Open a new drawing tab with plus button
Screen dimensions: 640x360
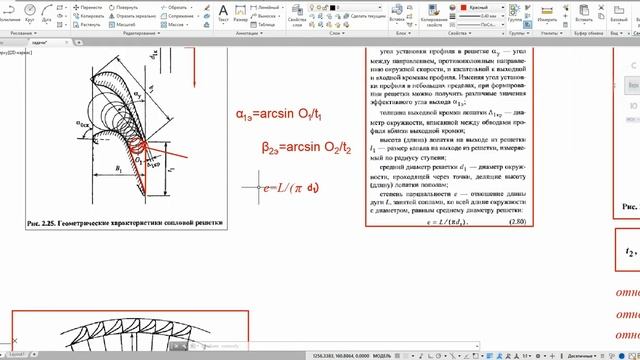(78, 42)
